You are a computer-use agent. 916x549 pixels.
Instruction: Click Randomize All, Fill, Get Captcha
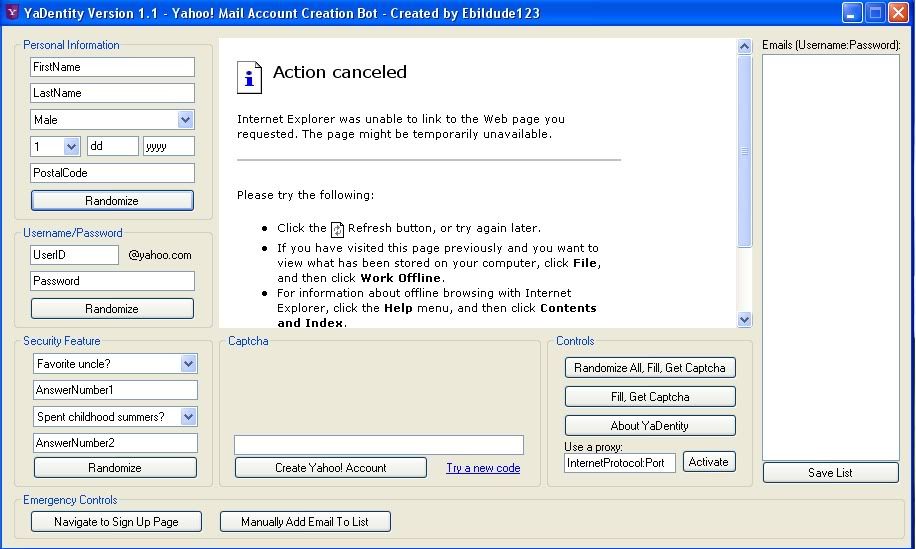coord(650,368)
